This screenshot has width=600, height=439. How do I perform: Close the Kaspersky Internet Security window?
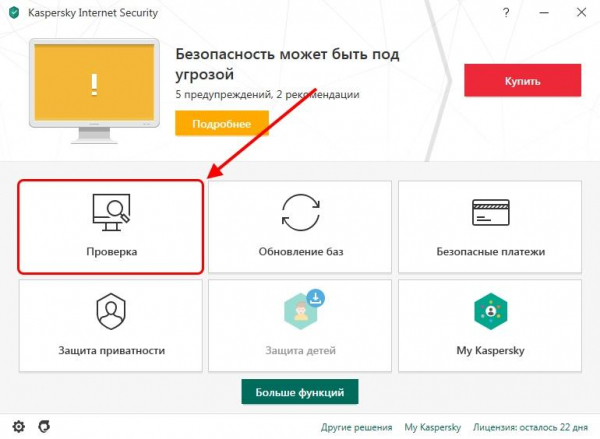click(x=581, y=13)
